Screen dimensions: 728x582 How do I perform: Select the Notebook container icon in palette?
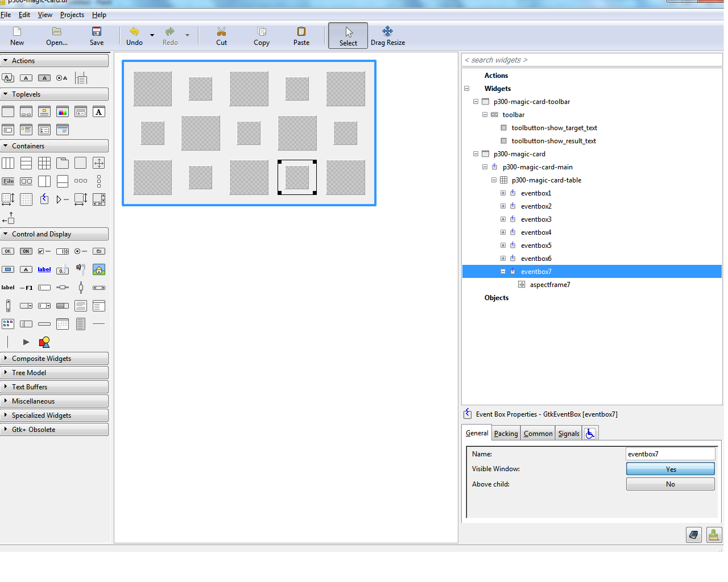[x=63, y=163]
